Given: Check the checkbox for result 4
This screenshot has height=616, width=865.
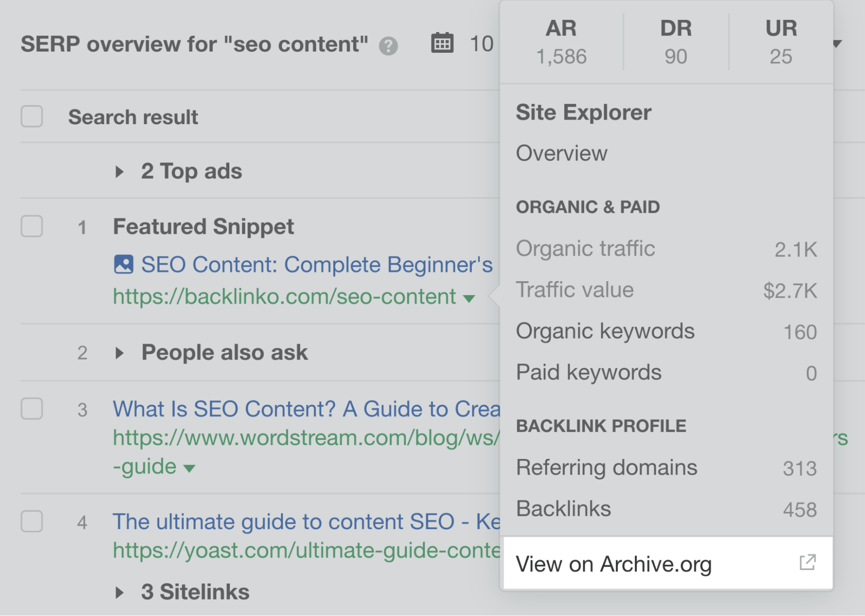Looking at the screenshot, I should [x=31, y=522].
